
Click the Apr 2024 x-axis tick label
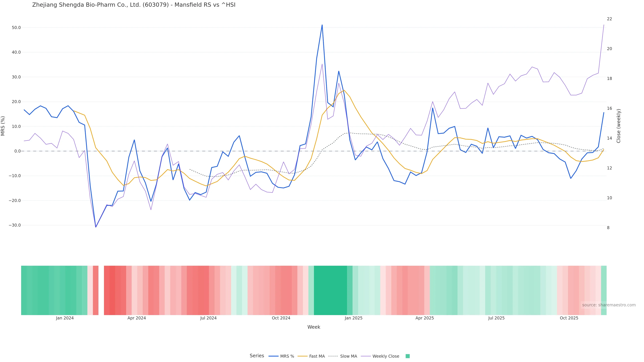(137, 318)
